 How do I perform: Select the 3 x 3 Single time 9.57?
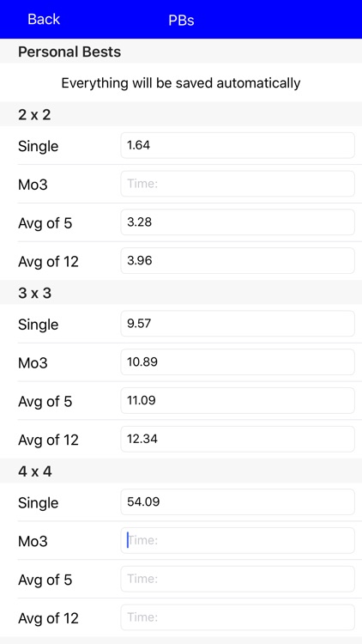click(x=238, y=324)
